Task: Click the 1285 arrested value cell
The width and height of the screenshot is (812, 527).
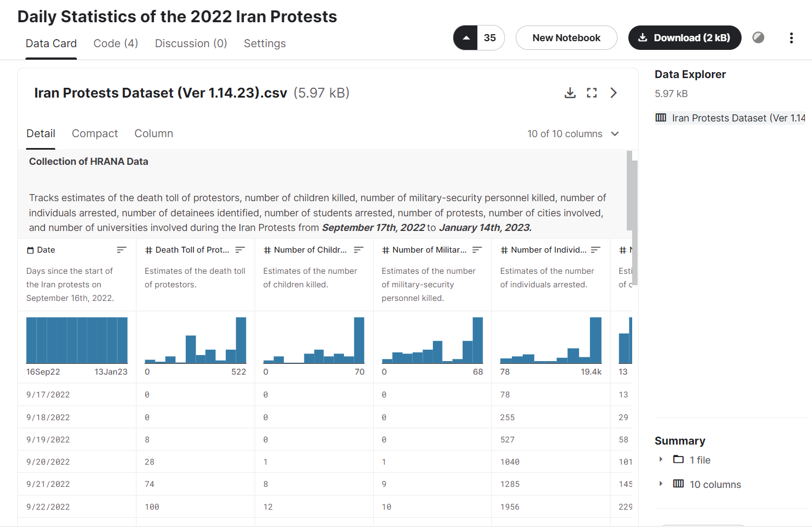Action: pos(510,484)
